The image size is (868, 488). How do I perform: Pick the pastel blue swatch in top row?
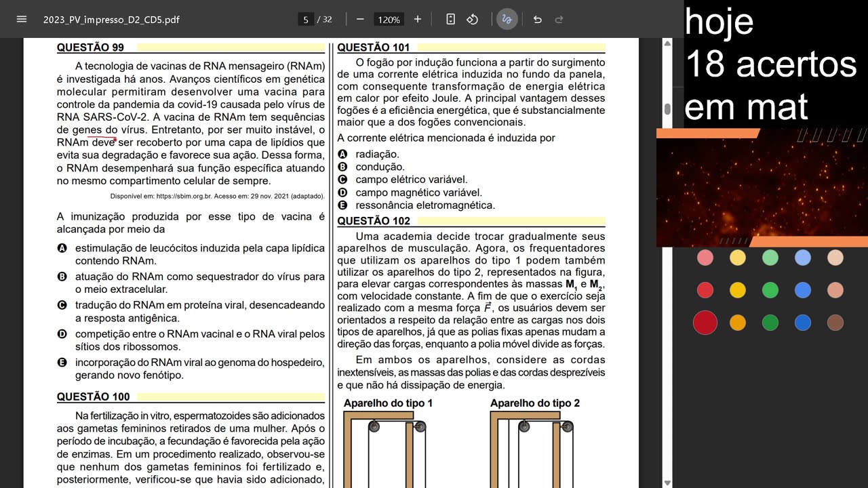(x=803, y=258)
